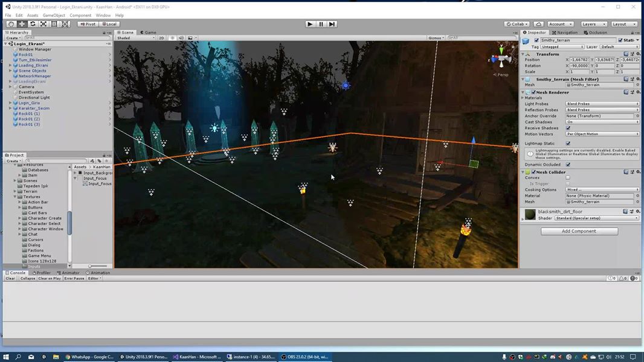Open the Component menu

click(80, 15)
